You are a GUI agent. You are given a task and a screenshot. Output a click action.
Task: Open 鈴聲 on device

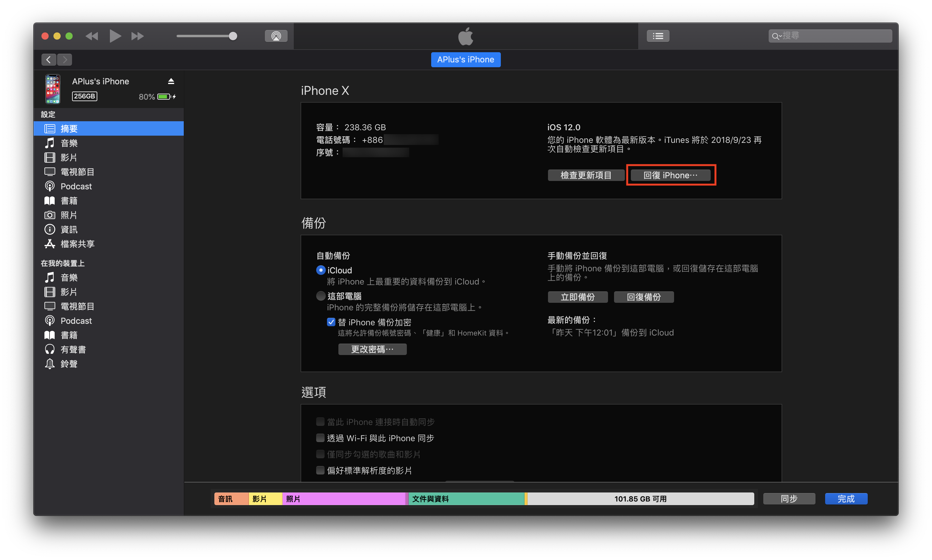[x=109, y=364]
